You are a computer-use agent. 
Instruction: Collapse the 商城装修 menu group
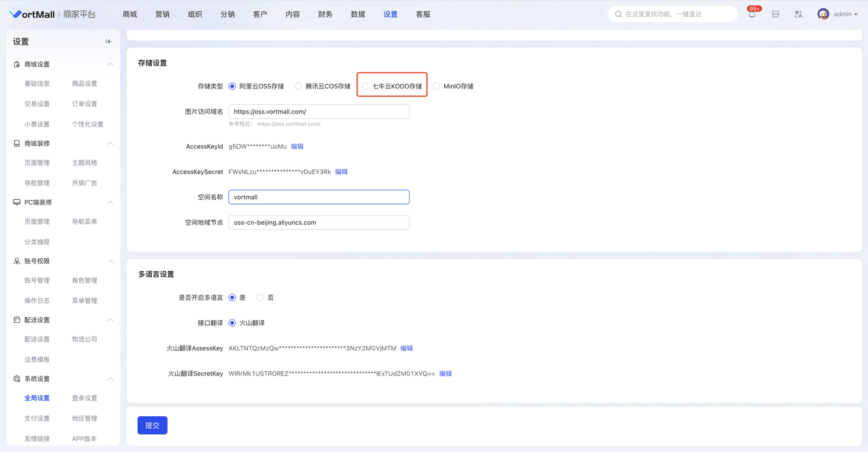tap(110, 144)
